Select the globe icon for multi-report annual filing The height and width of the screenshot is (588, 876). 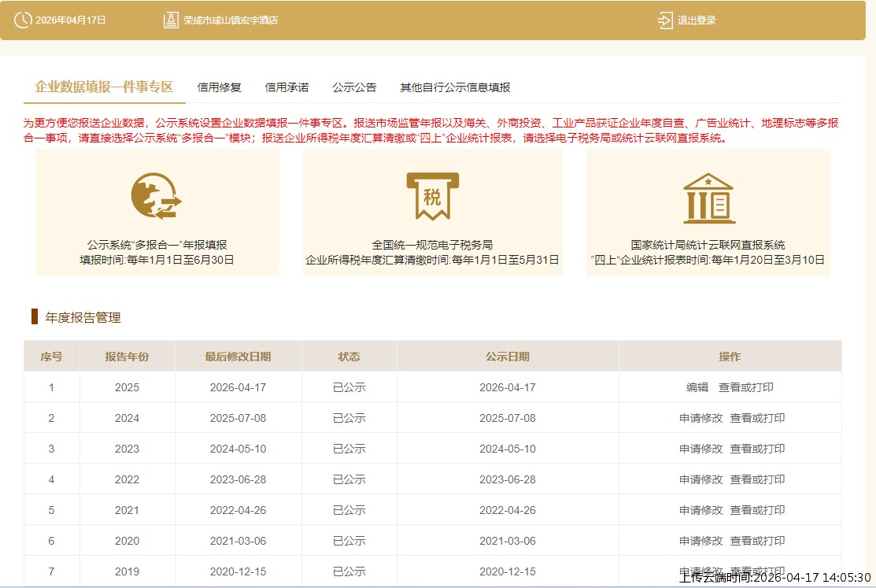point(155,194)
